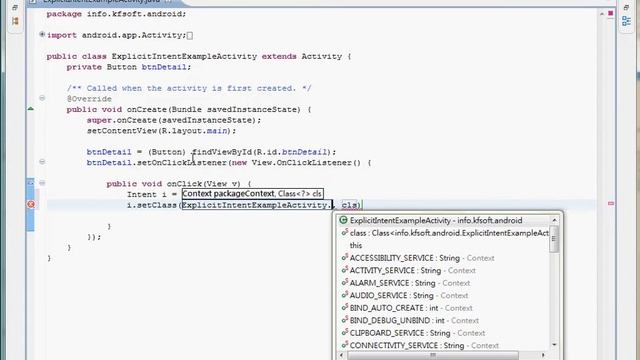Image resolution: width=640 pixels, height=360 pixels.
Task: Click the editor's vertical scroll-up arrow
Action: (602, 14)
